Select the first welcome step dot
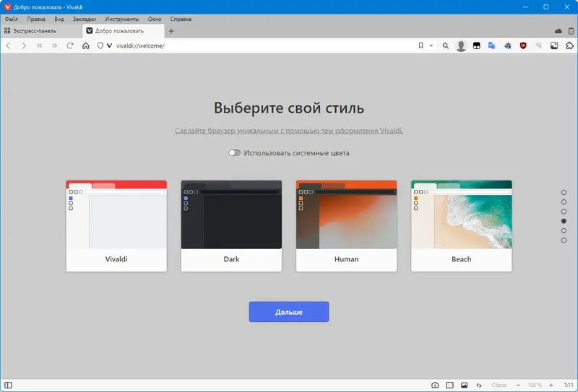The width and height of the screenshot is (578, 392). [564, 192]
